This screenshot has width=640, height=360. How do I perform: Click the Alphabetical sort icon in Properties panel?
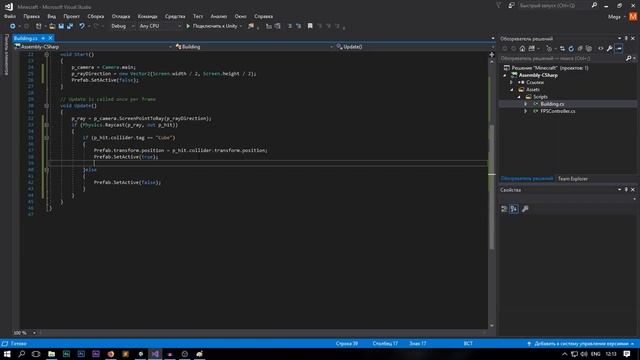514,209
